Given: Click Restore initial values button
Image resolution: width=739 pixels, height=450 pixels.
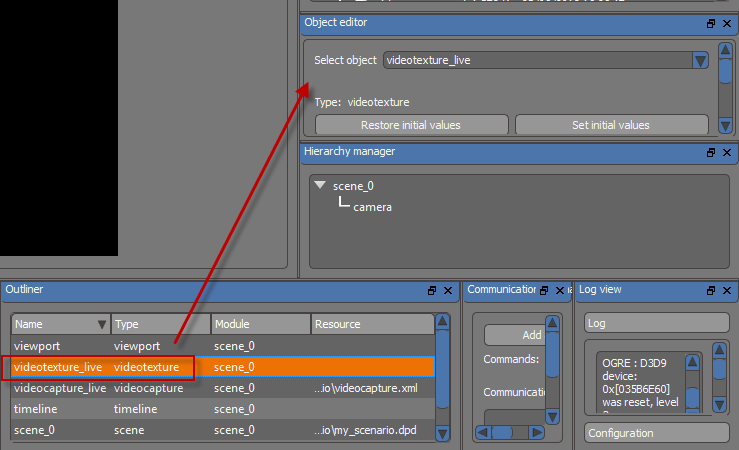Looking at the screenshot, I should tap(411, 125).
